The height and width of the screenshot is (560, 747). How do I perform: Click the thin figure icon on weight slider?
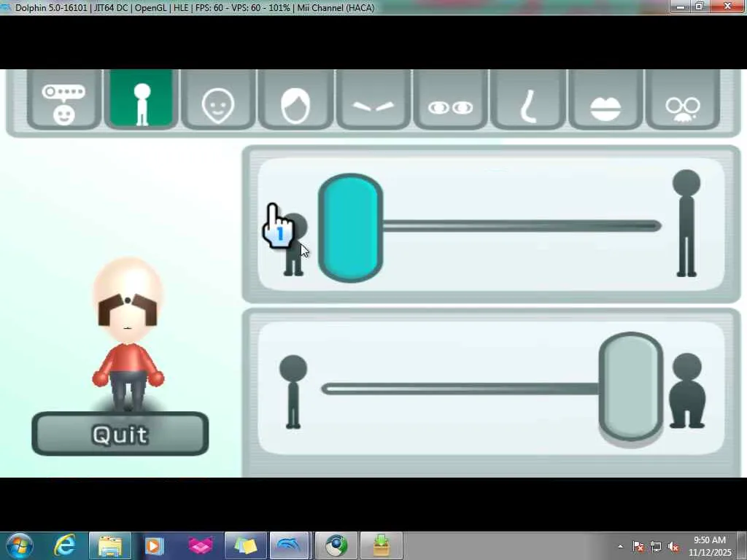tap(293, 392)
